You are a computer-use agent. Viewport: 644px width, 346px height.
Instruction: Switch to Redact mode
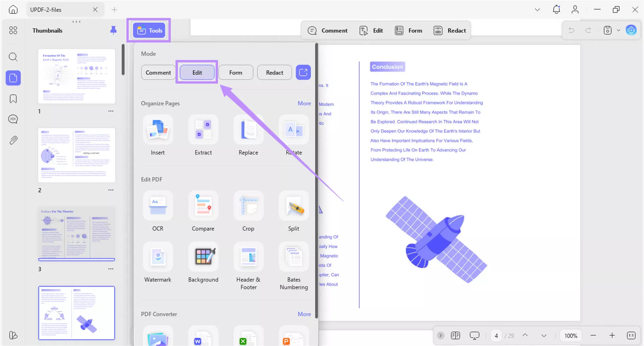pos(274,72)
